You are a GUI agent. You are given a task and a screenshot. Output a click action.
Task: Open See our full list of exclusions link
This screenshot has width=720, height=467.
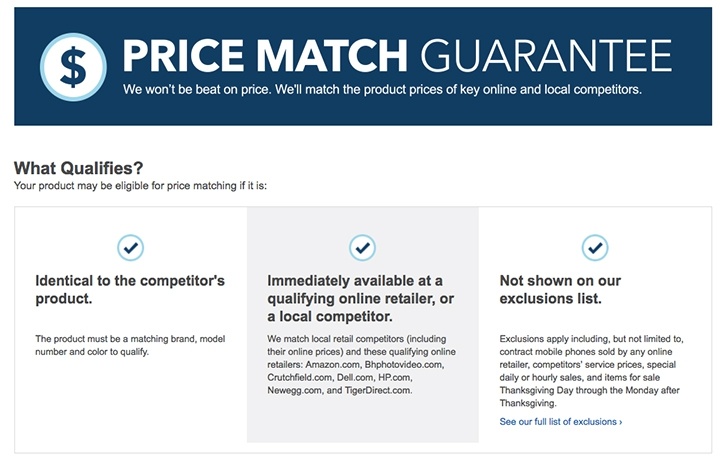561,422
